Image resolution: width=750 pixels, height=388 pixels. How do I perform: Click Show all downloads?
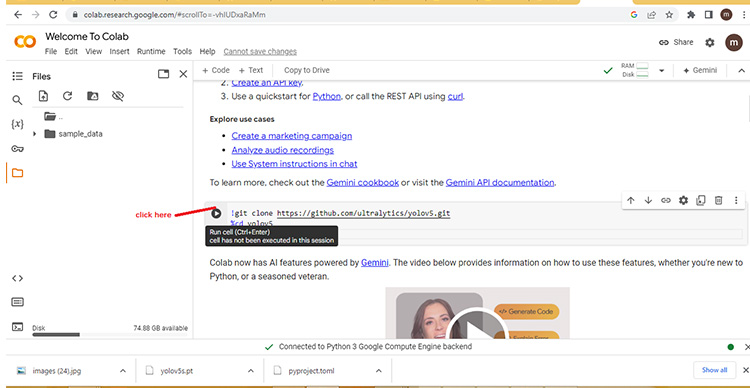[714, 370]
